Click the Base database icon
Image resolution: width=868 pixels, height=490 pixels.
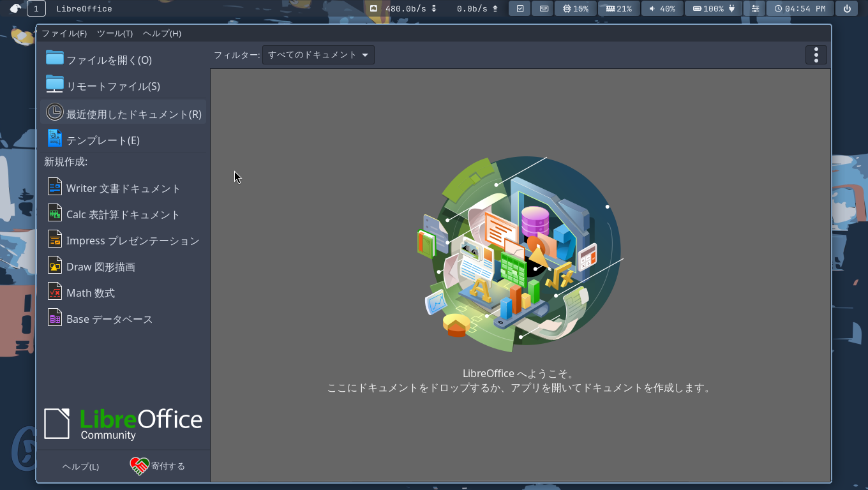(x=55, y=318)
